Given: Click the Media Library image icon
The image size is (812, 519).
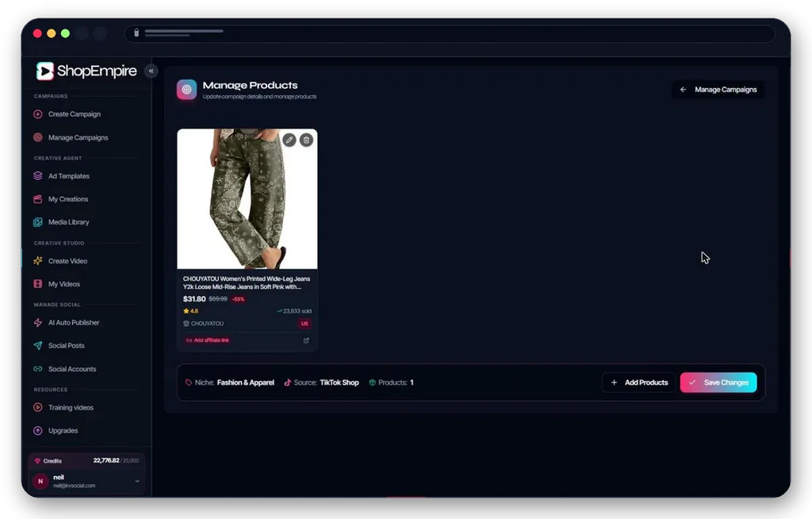Looking at the screenshot, I should point(38,222).
